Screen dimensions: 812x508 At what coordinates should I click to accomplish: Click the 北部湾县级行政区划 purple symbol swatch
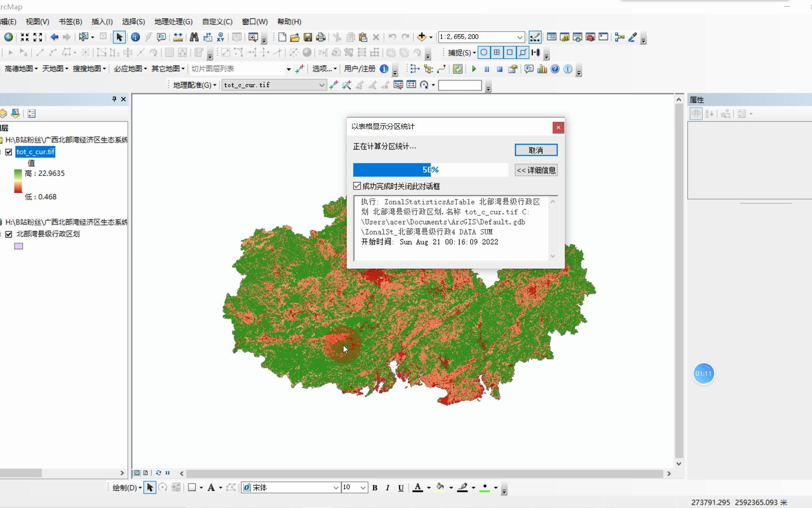(x=19, y=246)
